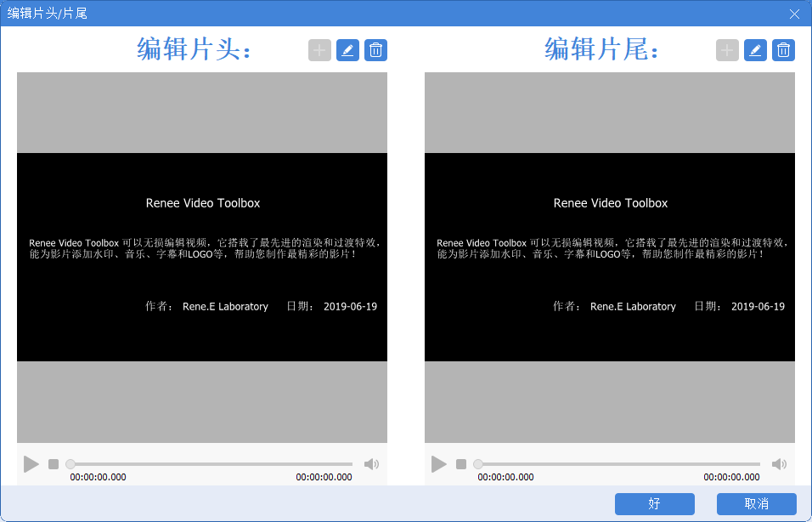
Task: Click the 取消 cancel button
Action: click(x=757, y=504)
